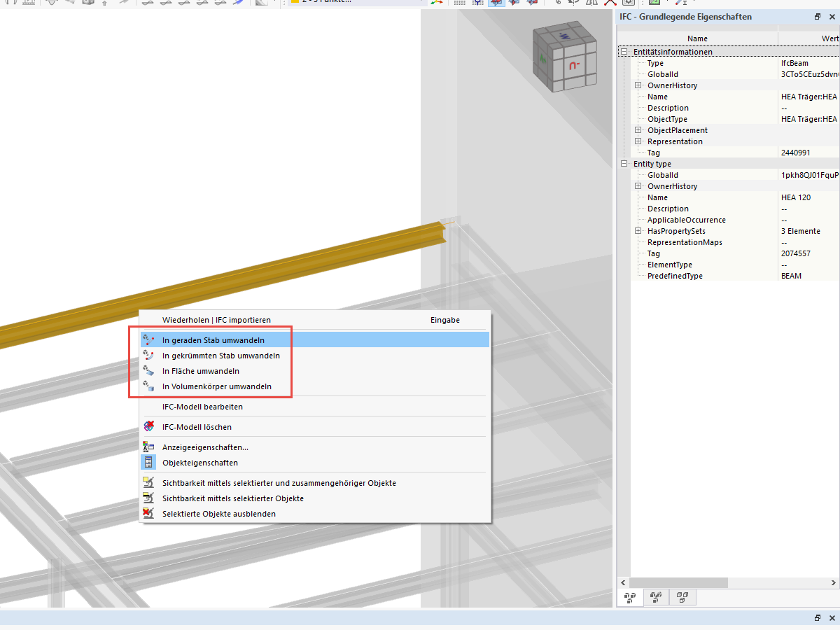The image size is (840, 630).
Task: Click icon 'Sichtbarkeit mittels selektierter und zusammengehöriger Objekte'
Action: [148, 483]
